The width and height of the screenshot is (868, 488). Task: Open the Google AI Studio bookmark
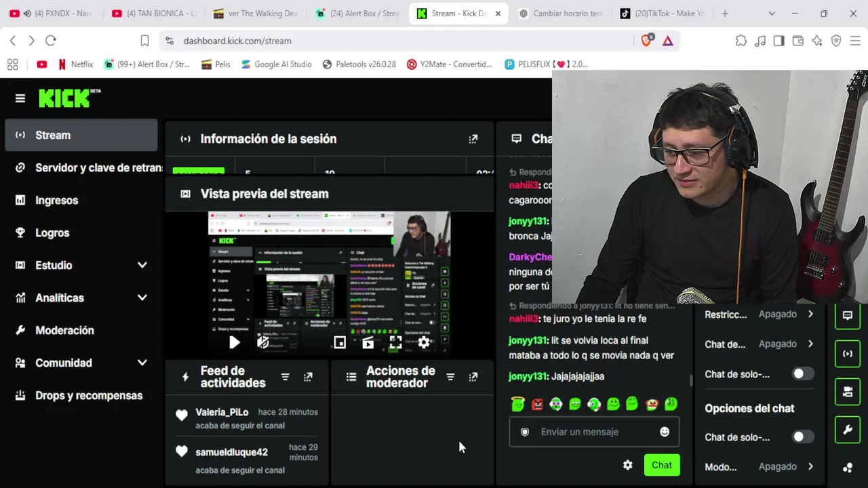276,64
